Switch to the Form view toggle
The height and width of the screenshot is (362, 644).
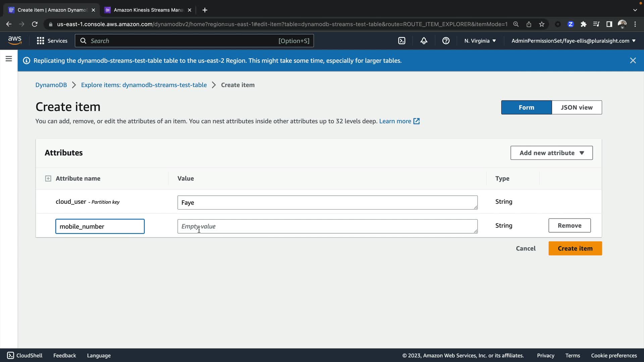(x=526, y=108)
